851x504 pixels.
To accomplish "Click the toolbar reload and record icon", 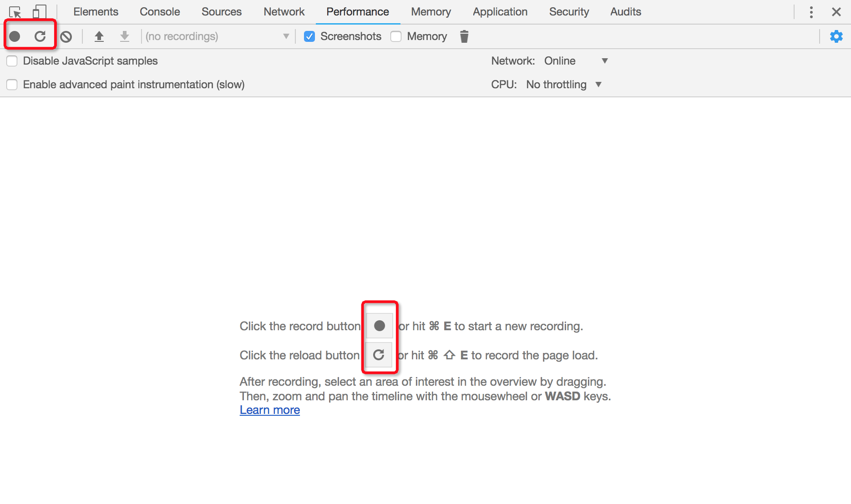I will click(40, 36).
